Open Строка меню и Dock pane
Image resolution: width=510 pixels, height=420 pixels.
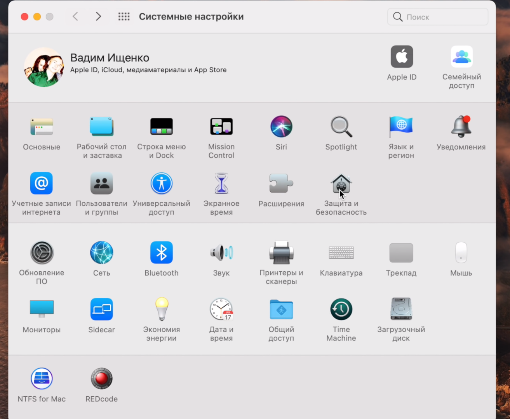click(x=162, y=127)
